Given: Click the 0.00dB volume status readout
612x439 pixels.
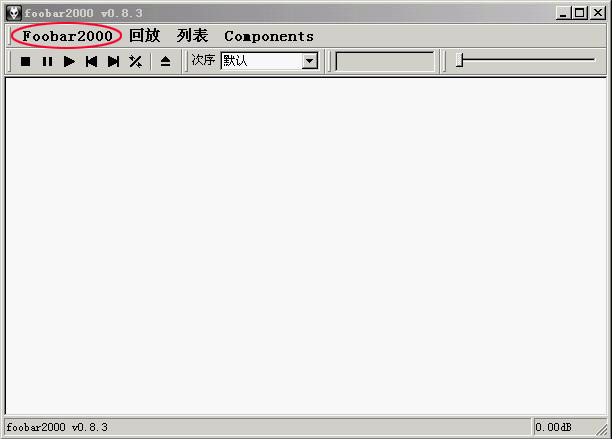Looking at the screenshot, I should 553,427.
